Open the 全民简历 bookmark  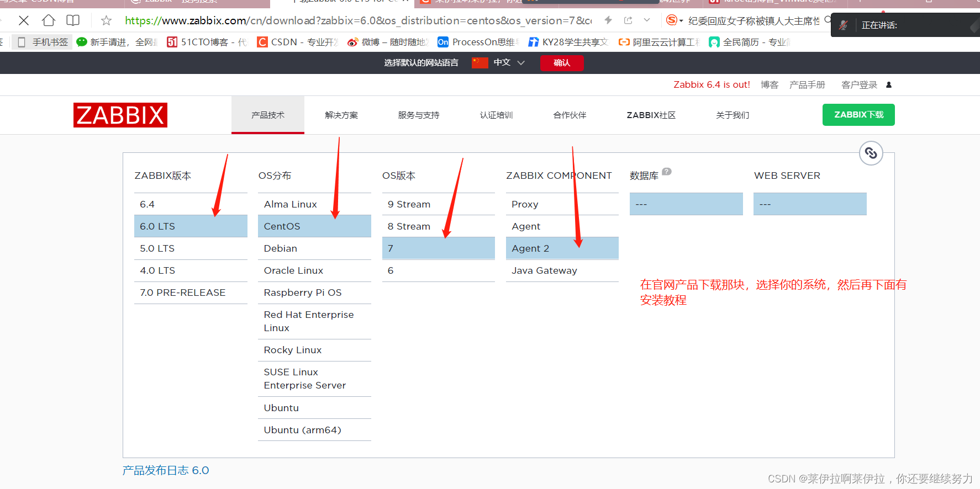[x=750, y=42]
